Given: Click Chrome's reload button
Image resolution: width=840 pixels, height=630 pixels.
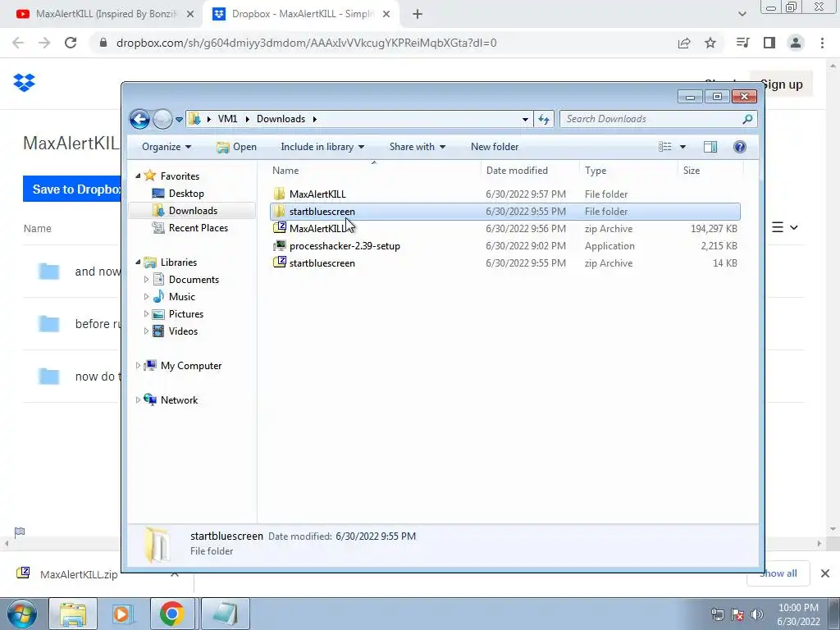Looking at the screenshot, I should pos(71,43).
